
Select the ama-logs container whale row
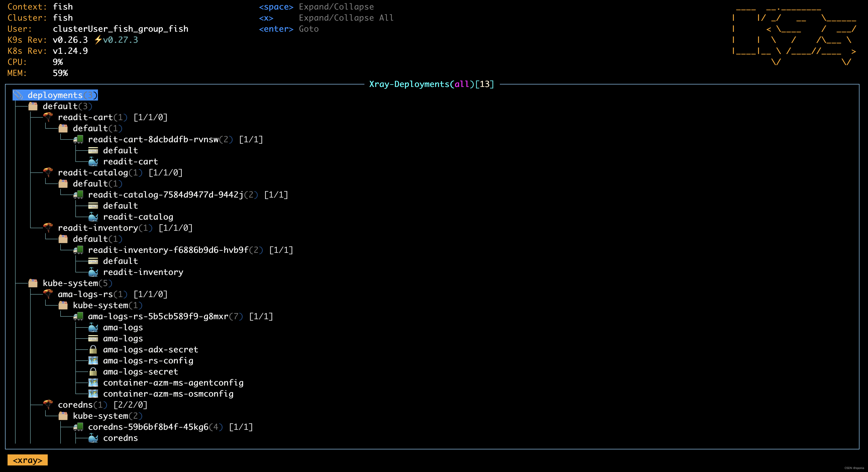click(116, 327)
